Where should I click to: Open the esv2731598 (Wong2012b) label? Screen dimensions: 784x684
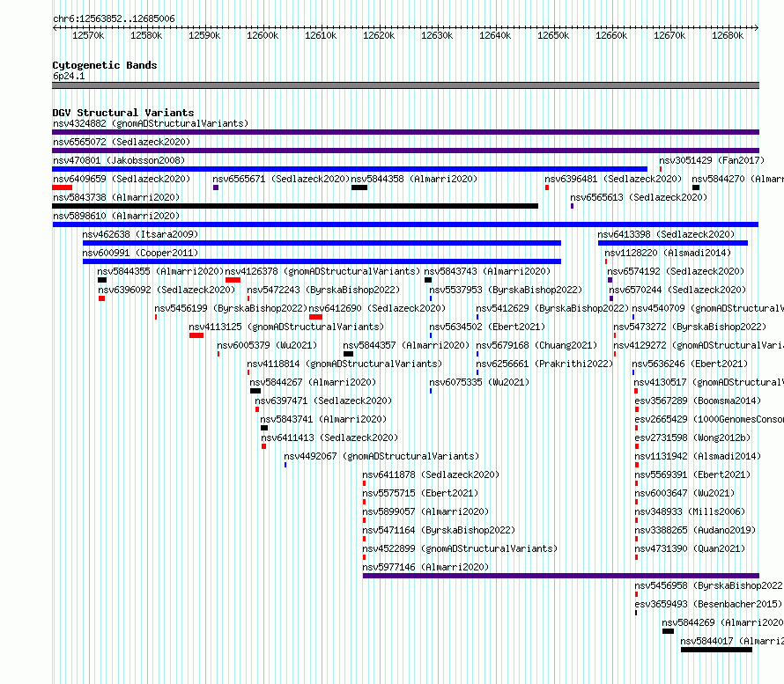coord(692,438)
